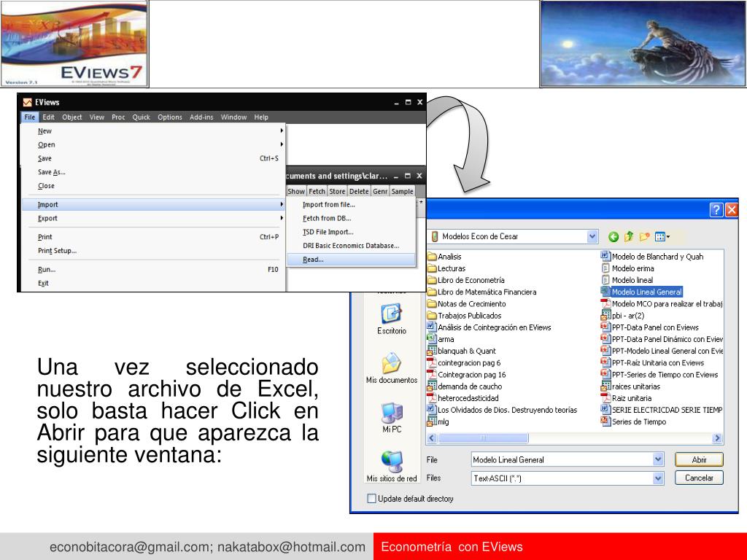Screen dimensions: 747x560
Task: Choose Save As... in File menu
Action: [152, 172]
